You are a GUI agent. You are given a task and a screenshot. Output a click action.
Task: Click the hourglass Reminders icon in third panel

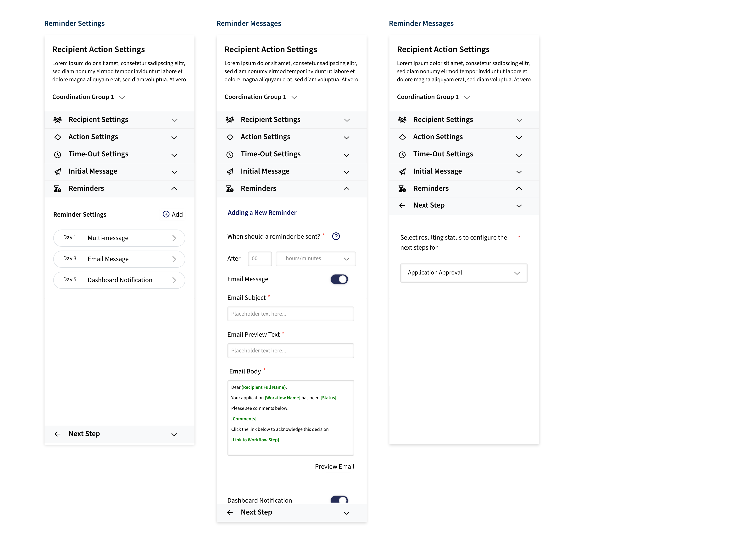click(x=402, y=189)
